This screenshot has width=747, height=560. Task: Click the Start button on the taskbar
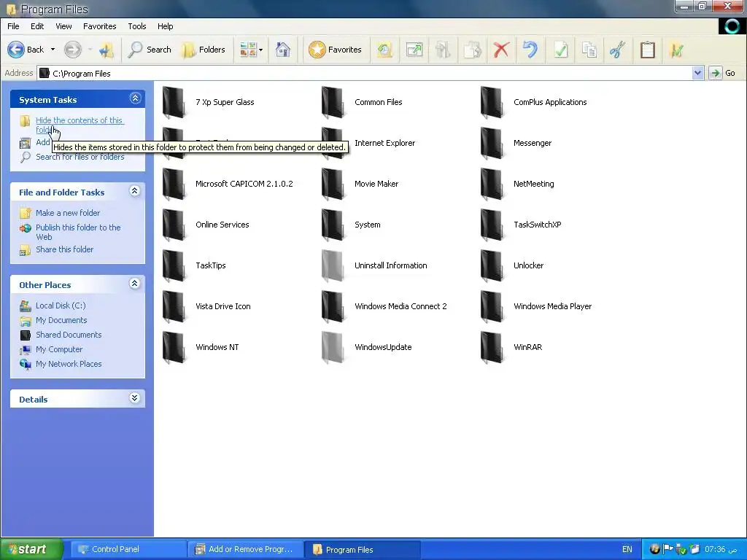point(31,549)
